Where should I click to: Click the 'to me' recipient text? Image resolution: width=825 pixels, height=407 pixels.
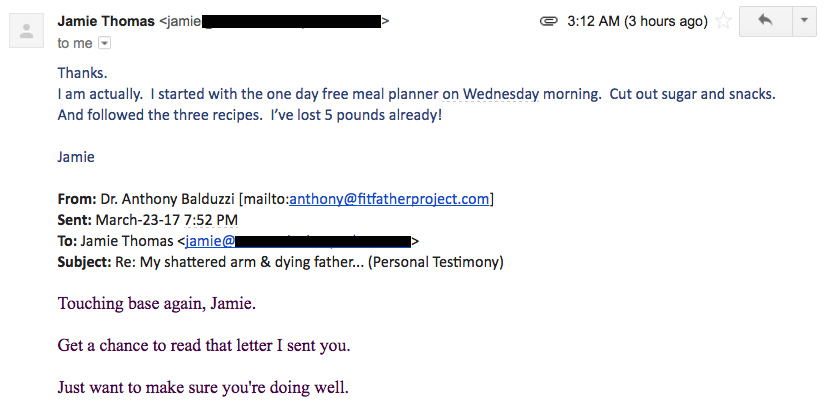coord(75,43)
